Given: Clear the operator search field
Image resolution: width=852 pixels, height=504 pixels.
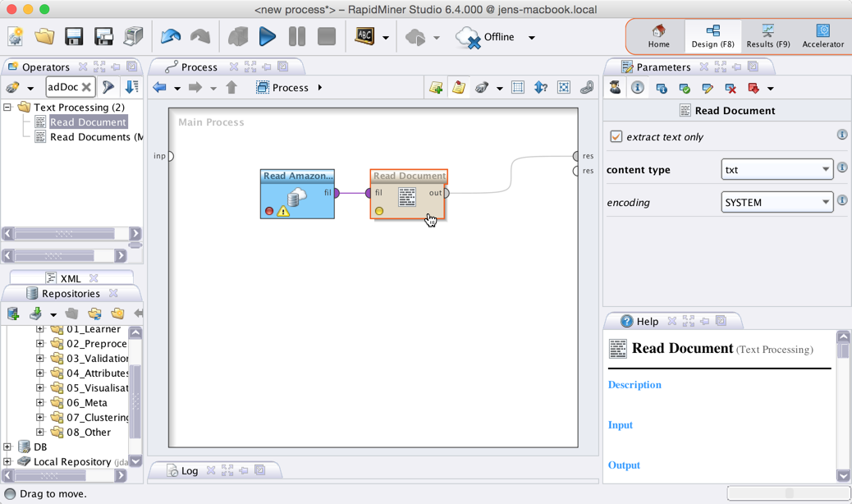Looking at the screenshot, I should pyautogui.click(x=86, y=87).
